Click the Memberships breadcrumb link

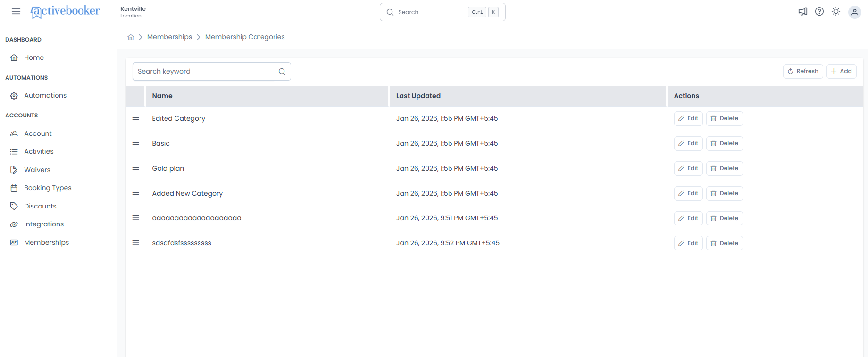click(x=169, y=37)
